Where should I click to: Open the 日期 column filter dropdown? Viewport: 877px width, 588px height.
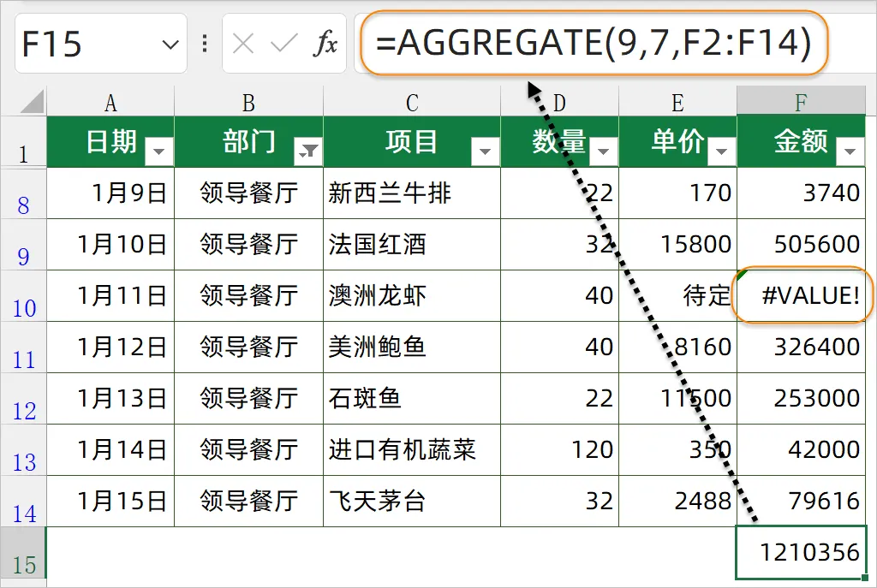[x=159, y=152]
